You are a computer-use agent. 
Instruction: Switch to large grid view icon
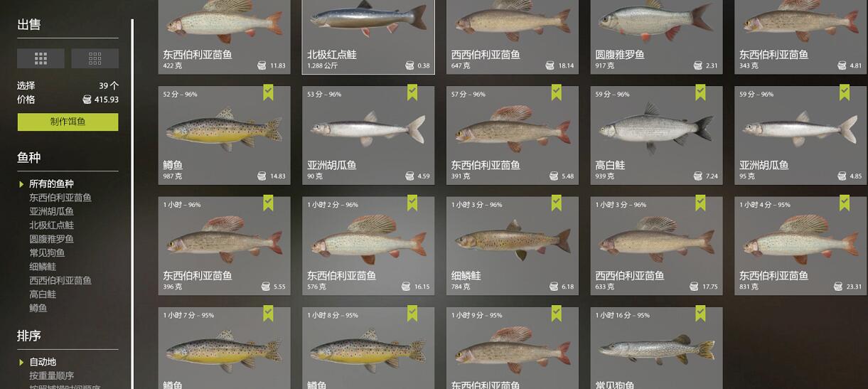pos(41,58)
